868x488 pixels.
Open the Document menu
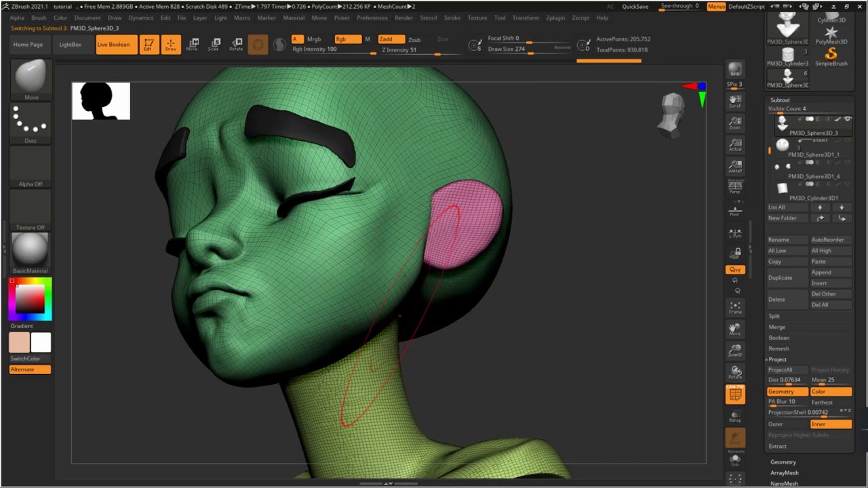click(87, 18)
